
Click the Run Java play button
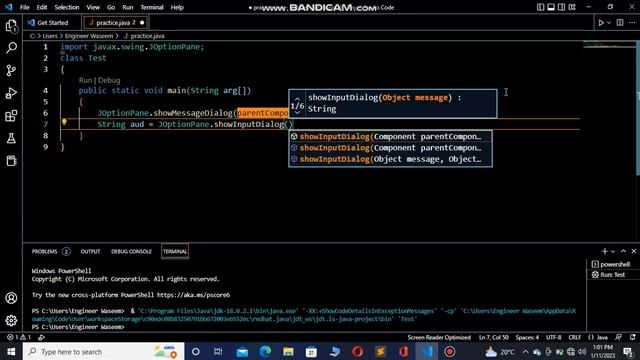click(x=601, y=23)
